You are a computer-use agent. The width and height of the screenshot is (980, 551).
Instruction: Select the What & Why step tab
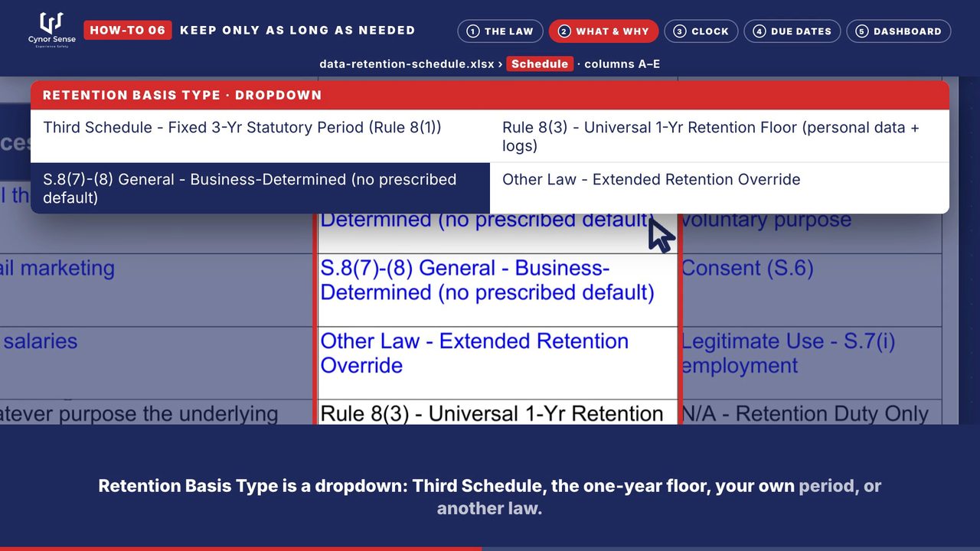[x=603, y=31]
